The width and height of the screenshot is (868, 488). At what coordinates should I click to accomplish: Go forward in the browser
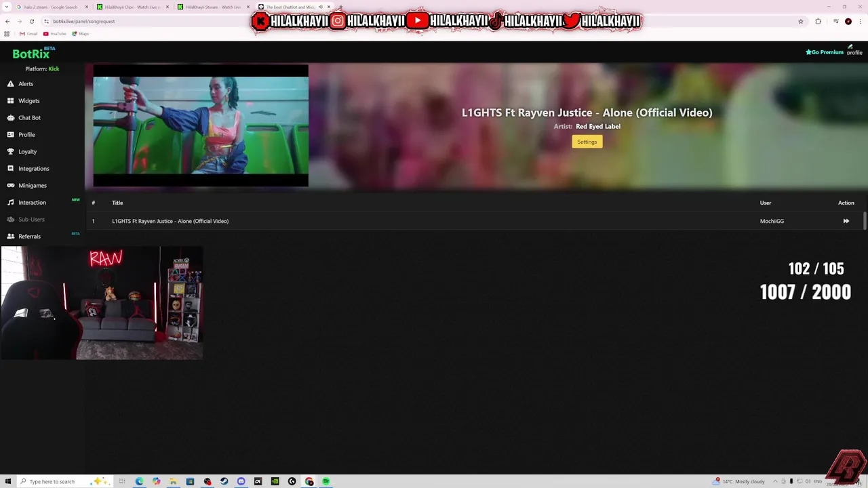(x=19, y=21)
